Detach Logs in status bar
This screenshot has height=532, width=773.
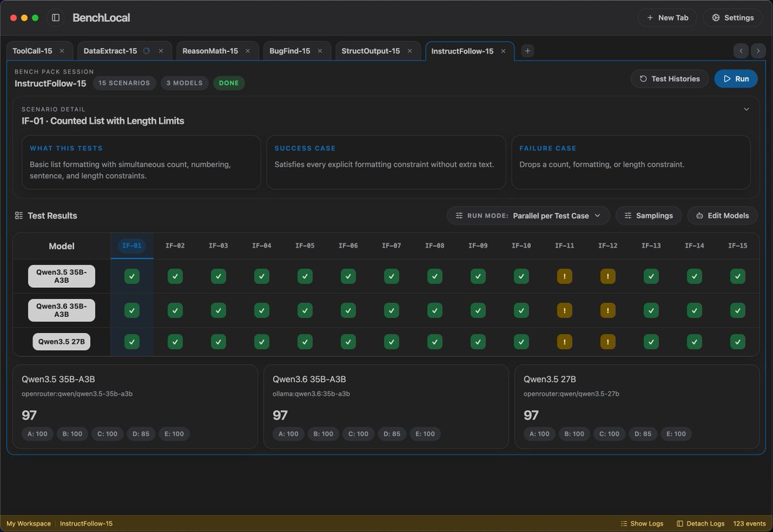coord(700,524)
